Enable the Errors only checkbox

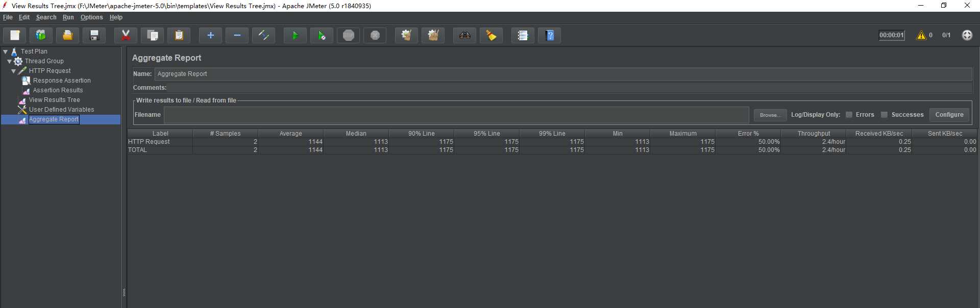[x=849, y=115]
